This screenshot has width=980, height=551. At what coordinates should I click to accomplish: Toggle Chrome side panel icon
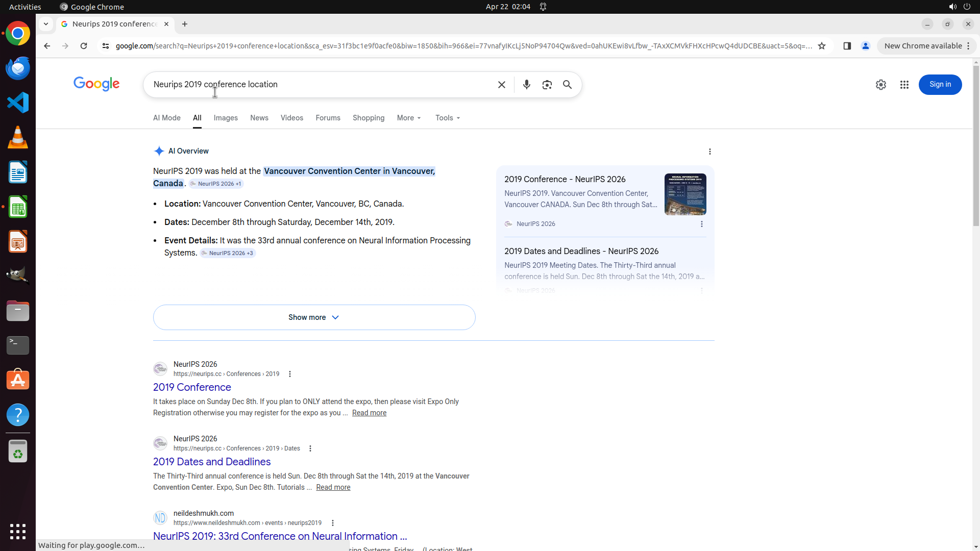click(x=847, y=46)
